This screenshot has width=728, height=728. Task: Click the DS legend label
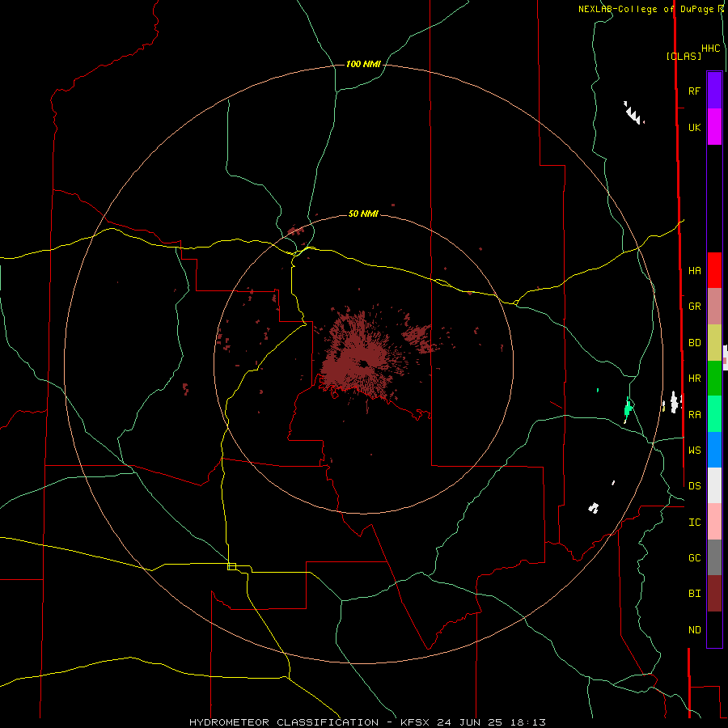point(694,486)
